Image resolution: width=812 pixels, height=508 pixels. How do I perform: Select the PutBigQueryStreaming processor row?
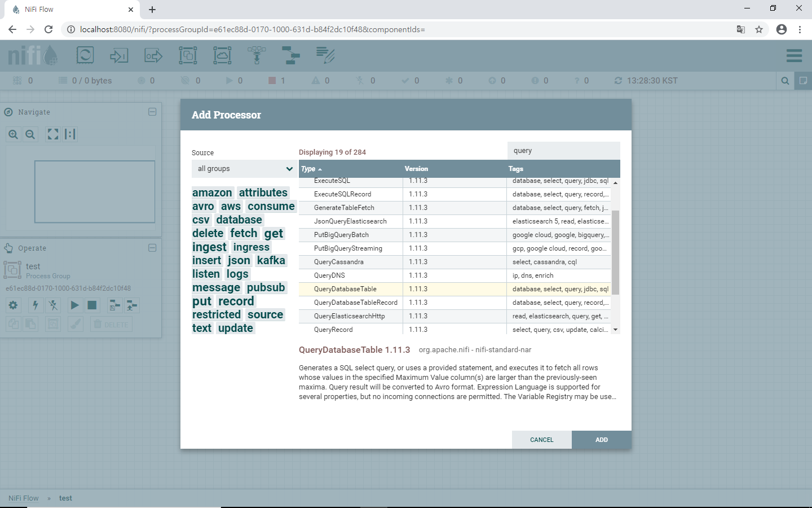click(x=454, y=248)
